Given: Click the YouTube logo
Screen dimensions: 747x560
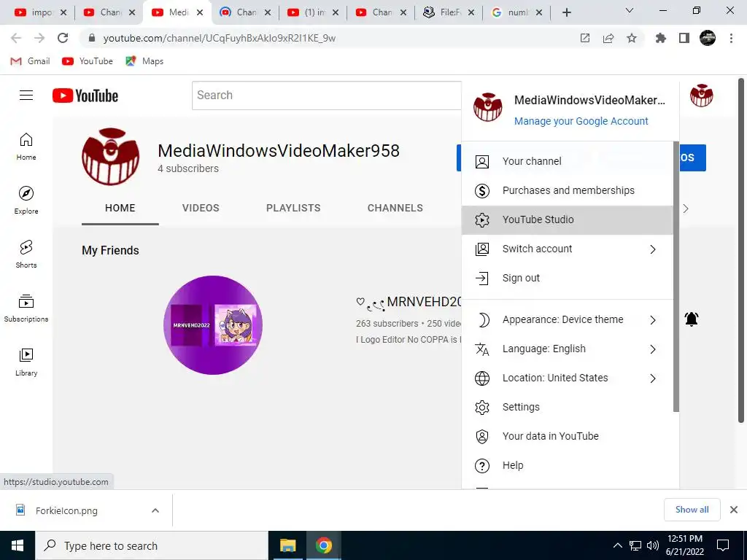Looking at the screenshot, I should coord(85,96).
